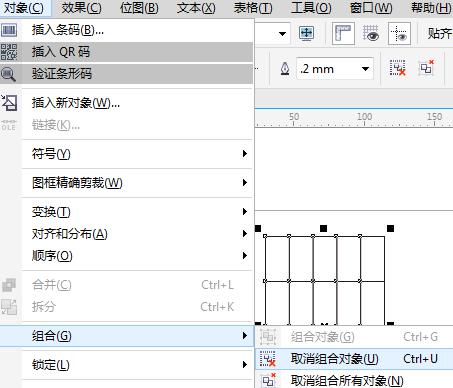Select 取消组合对象(U) in submenu
Viewport: 453px width, 388px height.
354,359
